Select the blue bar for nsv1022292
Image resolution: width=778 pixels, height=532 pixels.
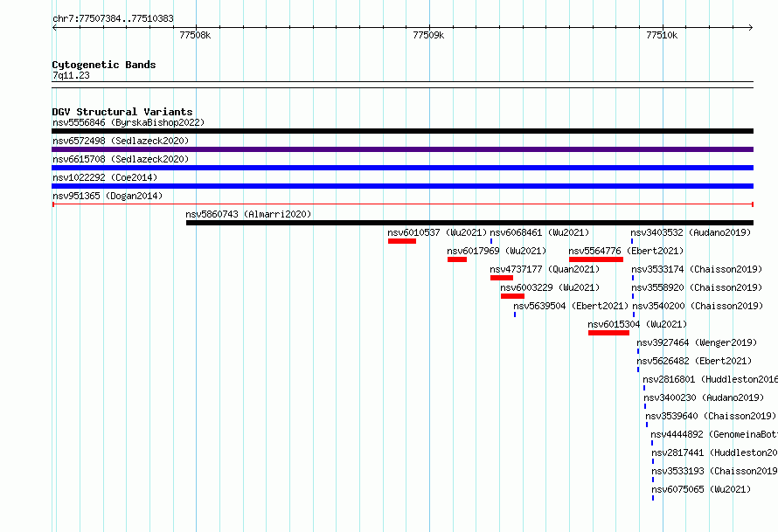coord(402,186)
